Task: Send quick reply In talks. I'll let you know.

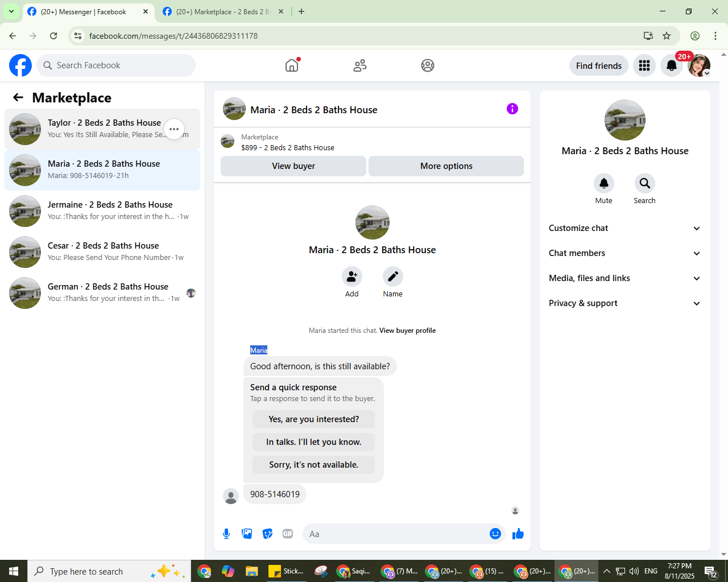Action: tap(314, 442)
